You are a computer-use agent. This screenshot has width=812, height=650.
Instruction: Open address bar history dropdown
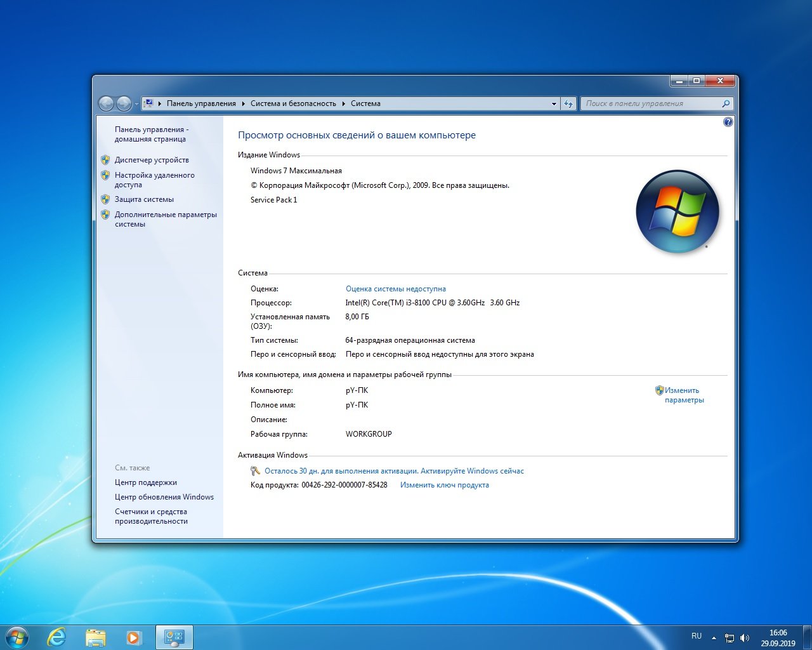point(554,103)
